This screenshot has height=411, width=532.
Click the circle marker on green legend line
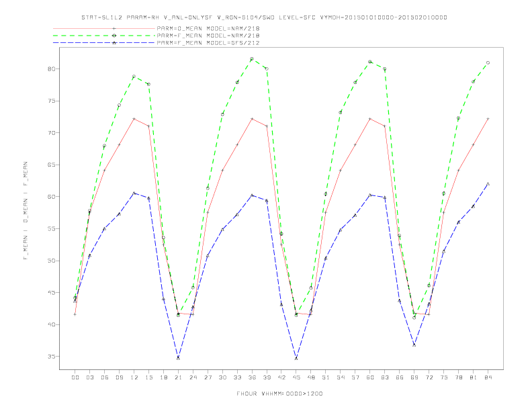(114, 36)
